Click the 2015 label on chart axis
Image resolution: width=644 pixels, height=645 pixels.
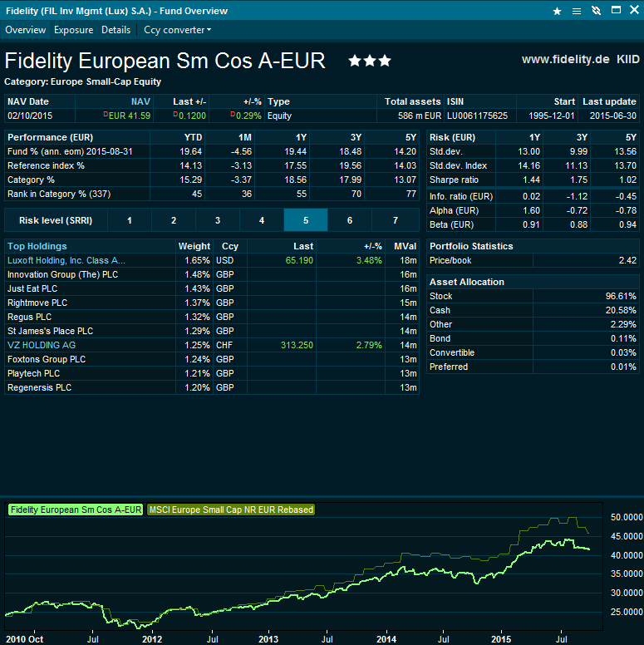click(x=501, y=639)
